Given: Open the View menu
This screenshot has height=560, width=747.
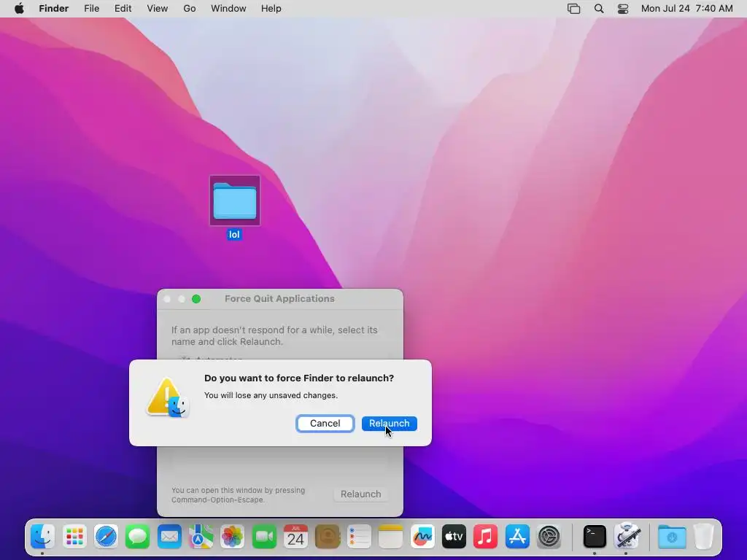Looking at the screenshot, I should [x=158, y=9].
